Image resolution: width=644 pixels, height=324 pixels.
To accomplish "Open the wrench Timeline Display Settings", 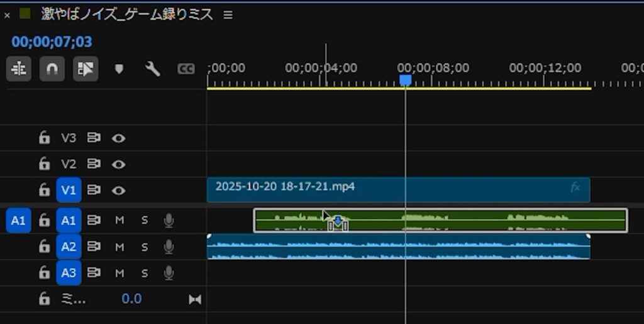I will pos(153,69).
